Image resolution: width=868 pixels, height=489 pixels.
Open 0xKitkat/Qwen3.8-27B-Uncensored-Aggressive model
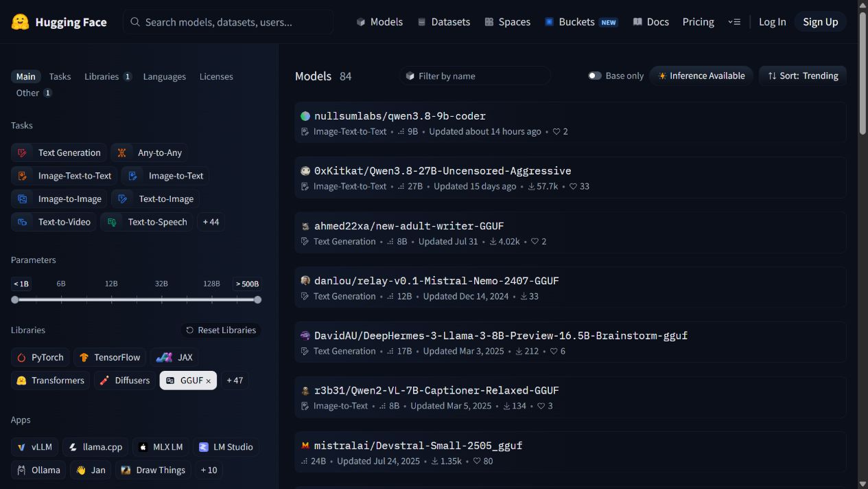coord(570,177)
